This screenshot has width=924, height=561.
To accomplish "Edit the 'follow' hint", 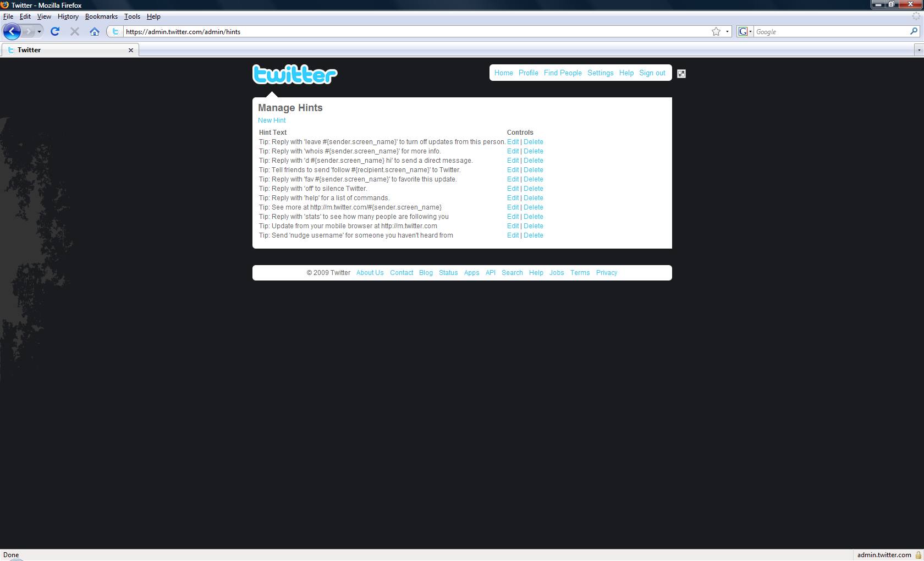I will tap(513, 170).
